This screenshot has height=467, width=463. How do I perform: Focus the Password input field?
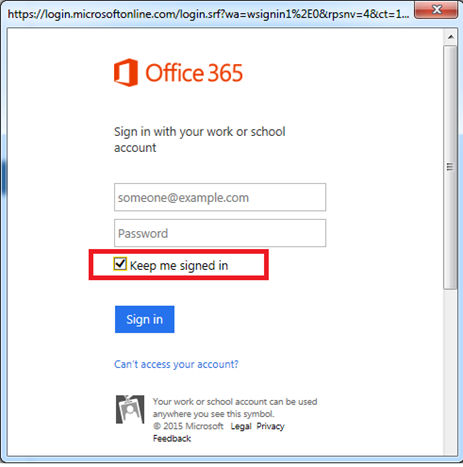(220, 233)
